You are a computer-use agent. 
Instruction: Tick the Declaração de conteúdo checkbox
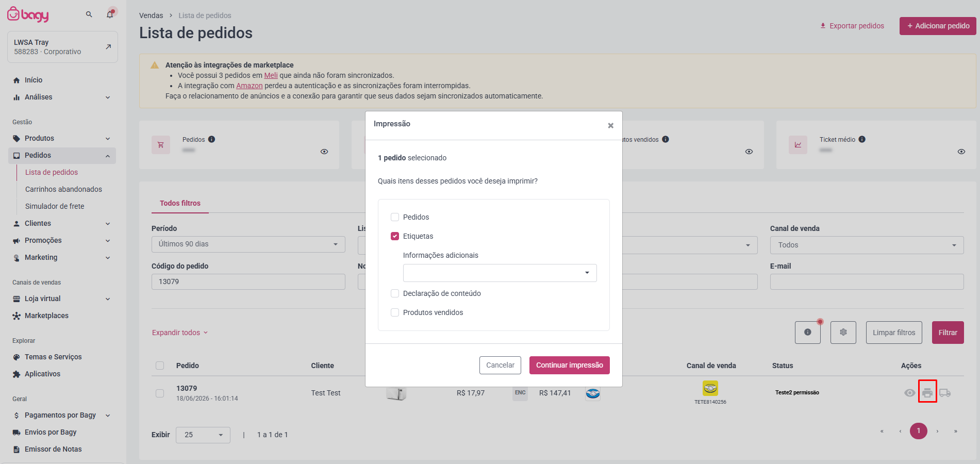pyautogui.click(x=395, y=293)
